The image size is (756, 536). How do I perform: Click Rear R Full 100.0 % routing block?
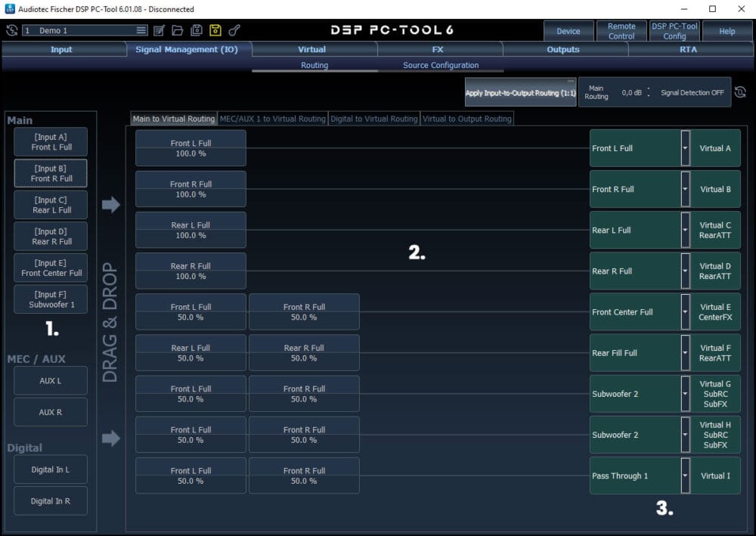[x=191, y=271]
